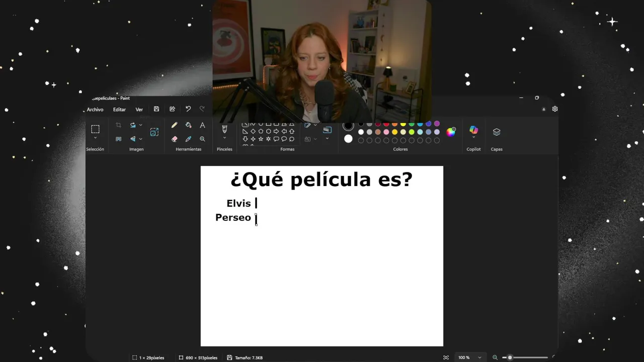The width and height of the screenshot is (644, 362).
Task: Click the Share icon
Action: coord(172,109)
